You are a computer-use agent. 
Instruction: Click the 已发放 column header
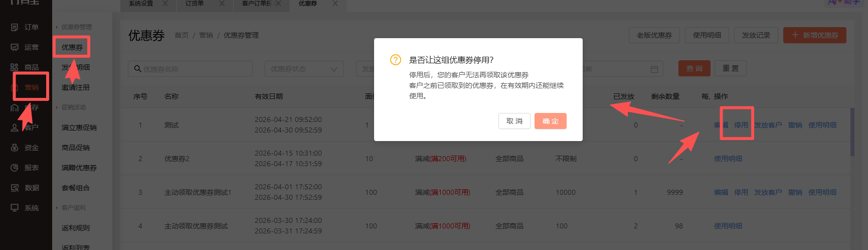tap(624, 96)
